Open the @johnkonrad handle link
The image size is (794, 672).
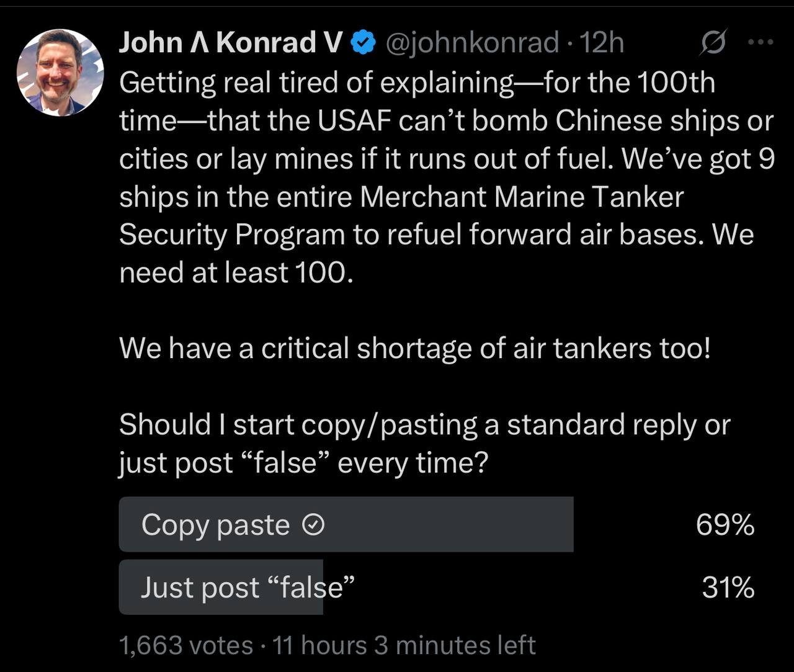click(x=473, y=43)
